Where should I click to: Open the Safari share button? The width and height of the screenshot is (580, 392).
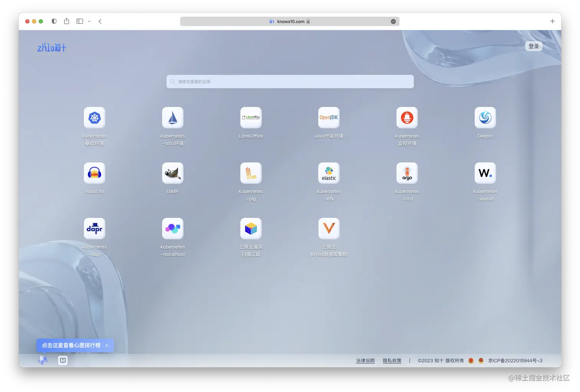pos(67,21)
